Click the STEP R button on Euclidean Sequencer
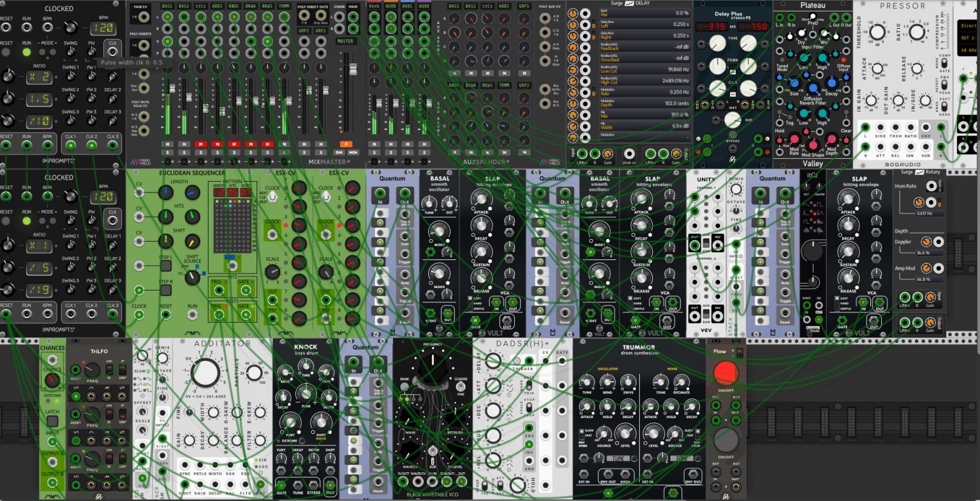 (x=166, y=291)
